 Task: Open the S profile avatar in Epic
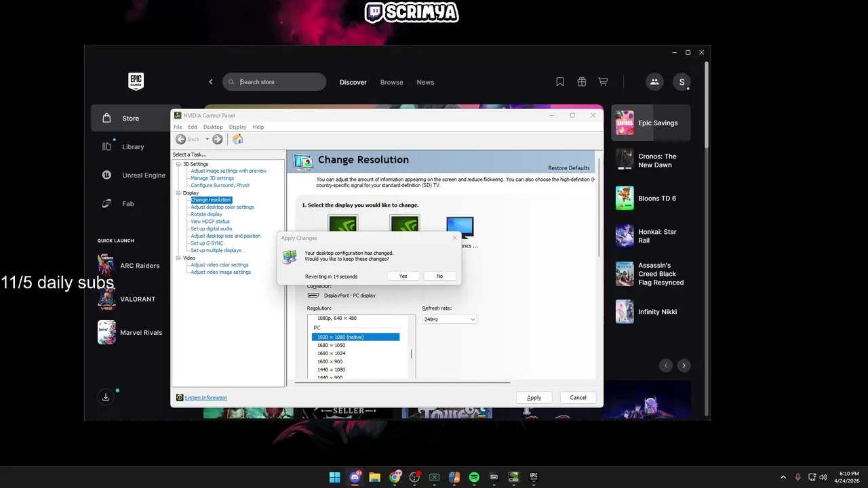tap(682, 82)
